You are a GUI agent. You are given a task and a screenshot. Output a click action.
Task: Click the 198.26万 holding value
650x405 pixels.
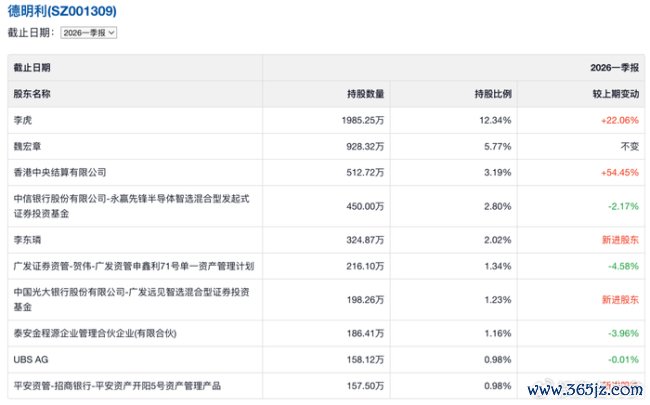coord(365,300)
